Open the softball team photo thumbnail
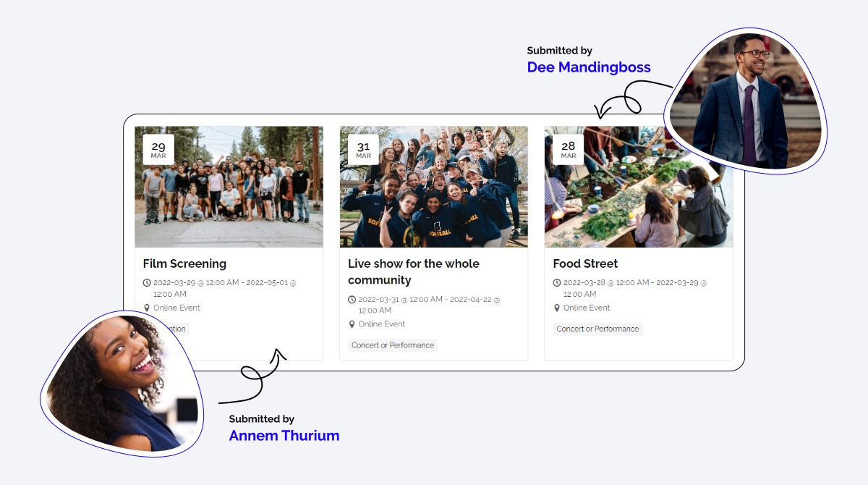This screenshot has width=868, height=485. [434, 187]
